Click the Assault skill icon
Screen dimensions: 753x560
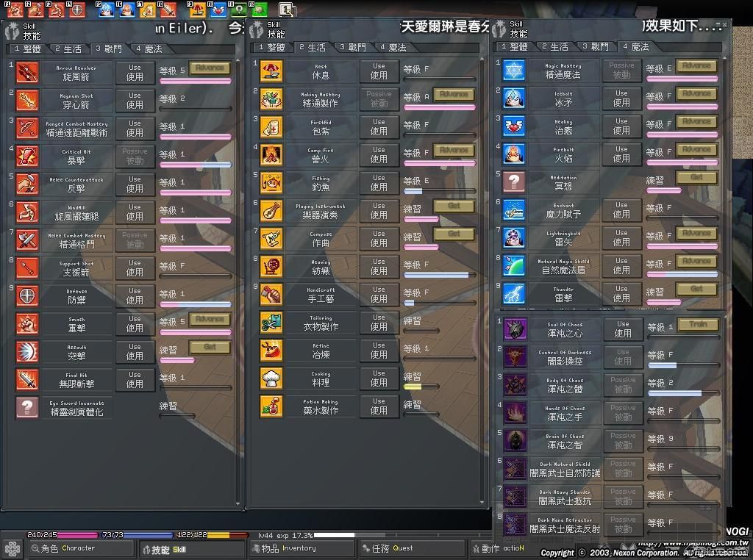[x=27, y=352]
